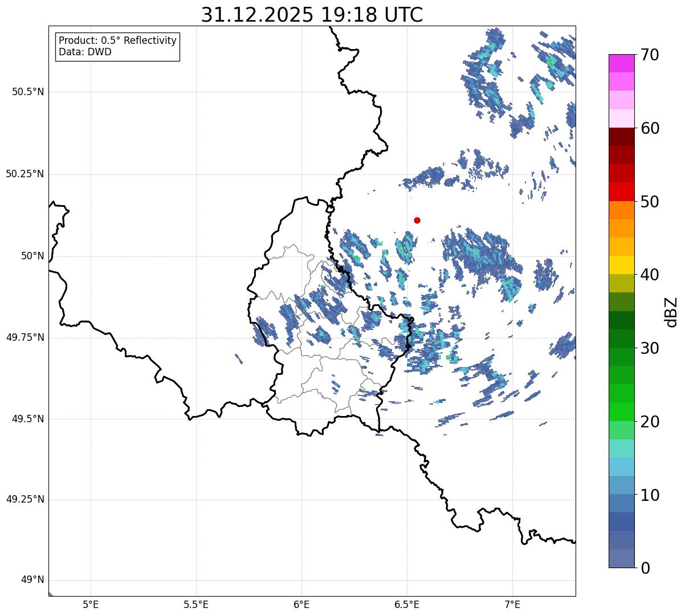Click the latitude label "50°N"
This screenshot has width=685, height=616.
coord(32,256)
